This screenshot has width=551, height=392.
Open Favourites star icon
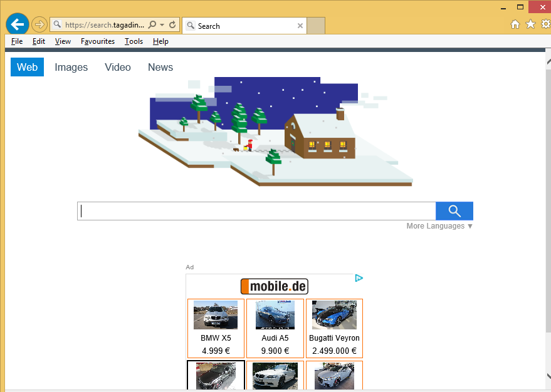pyautogui.click(x=530, y=24)
